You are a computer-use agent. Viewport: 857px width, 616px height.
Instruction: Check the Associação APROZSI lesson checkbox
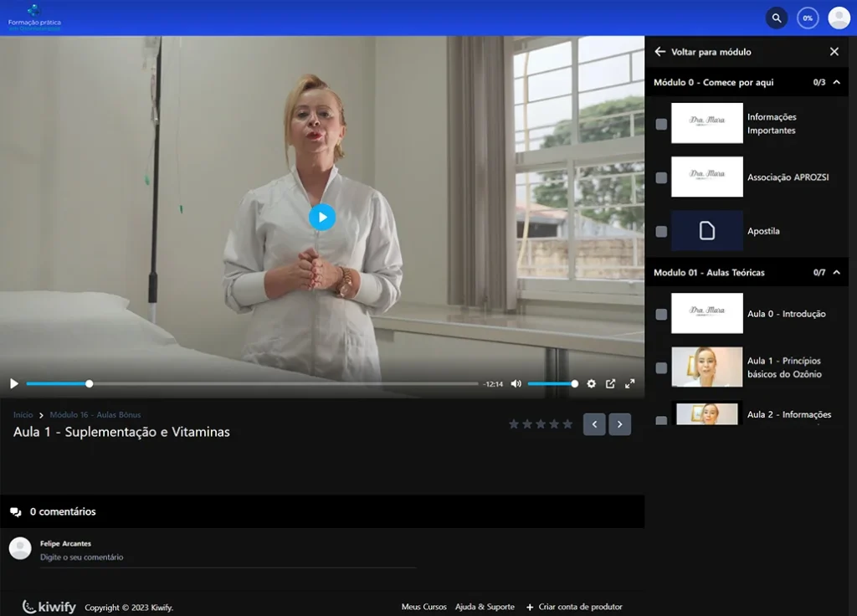[661, 177]
